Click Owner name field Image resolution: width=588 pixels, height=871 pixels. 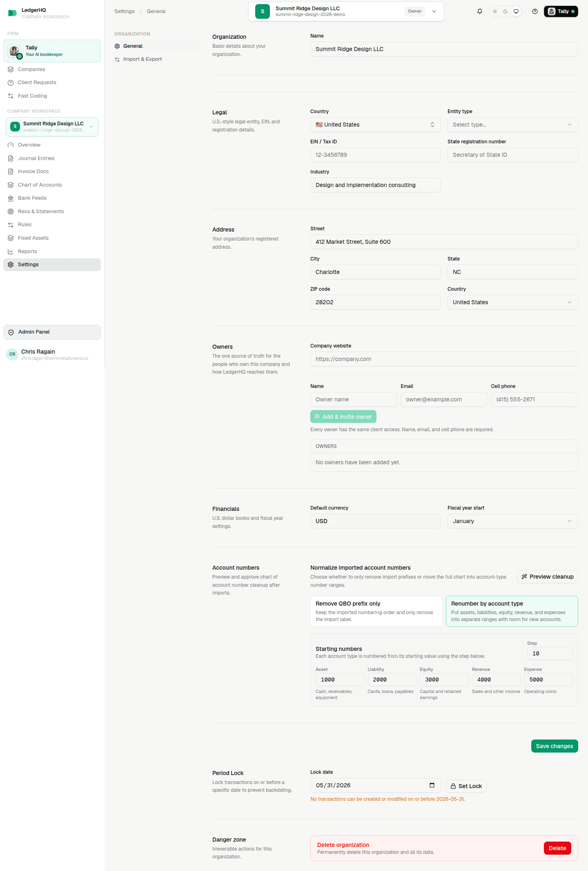[354, 399]
